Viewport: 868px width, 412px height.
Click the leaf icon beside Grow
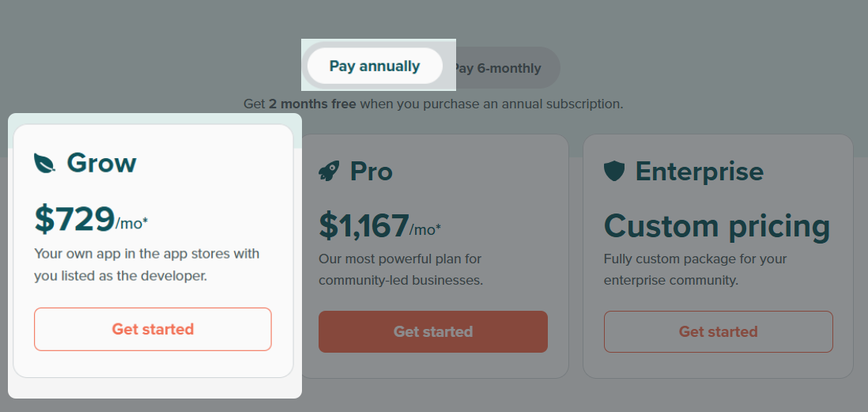(x=45, y=164)
